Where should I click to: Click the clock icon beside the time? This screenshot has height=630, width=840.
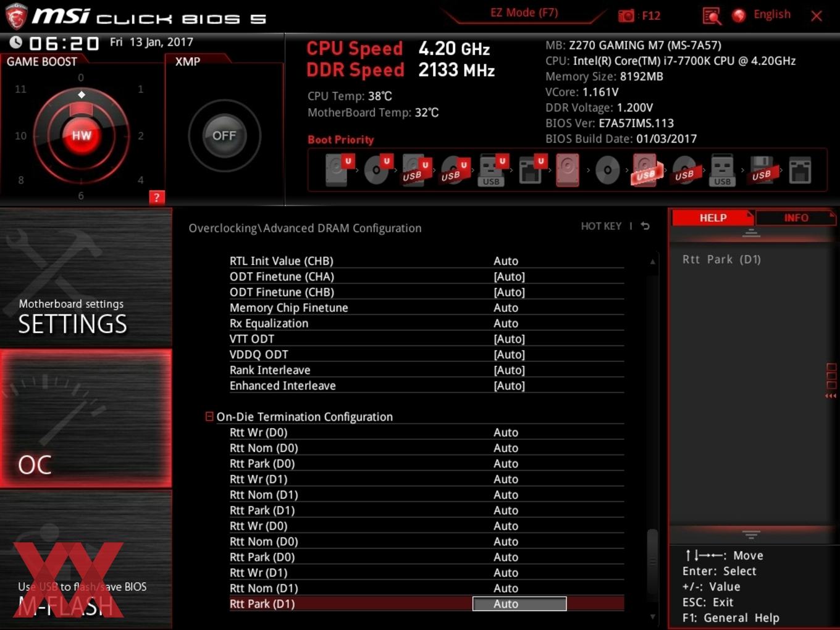[16, 43]
